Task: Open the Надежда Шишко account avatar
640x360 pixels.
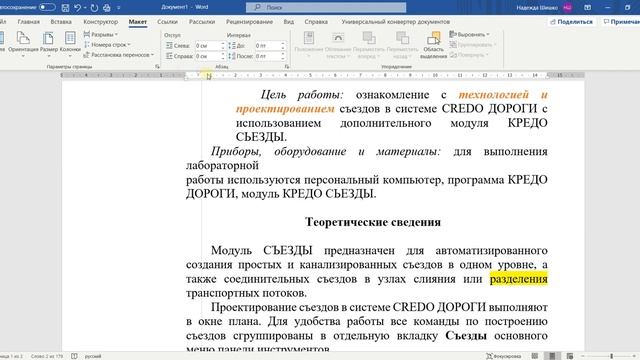Action: point(567,7)
